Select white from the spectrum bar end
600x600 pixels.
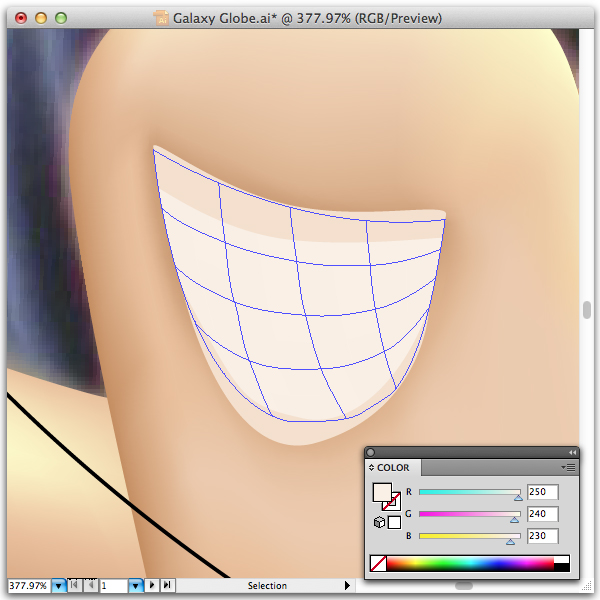tap(561, 559)
